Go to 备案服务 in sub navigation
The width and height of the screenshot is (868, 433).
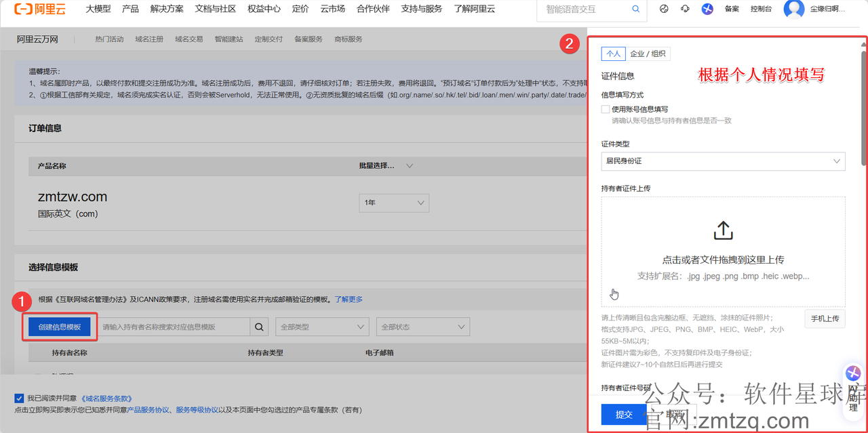tap(309, 39)
